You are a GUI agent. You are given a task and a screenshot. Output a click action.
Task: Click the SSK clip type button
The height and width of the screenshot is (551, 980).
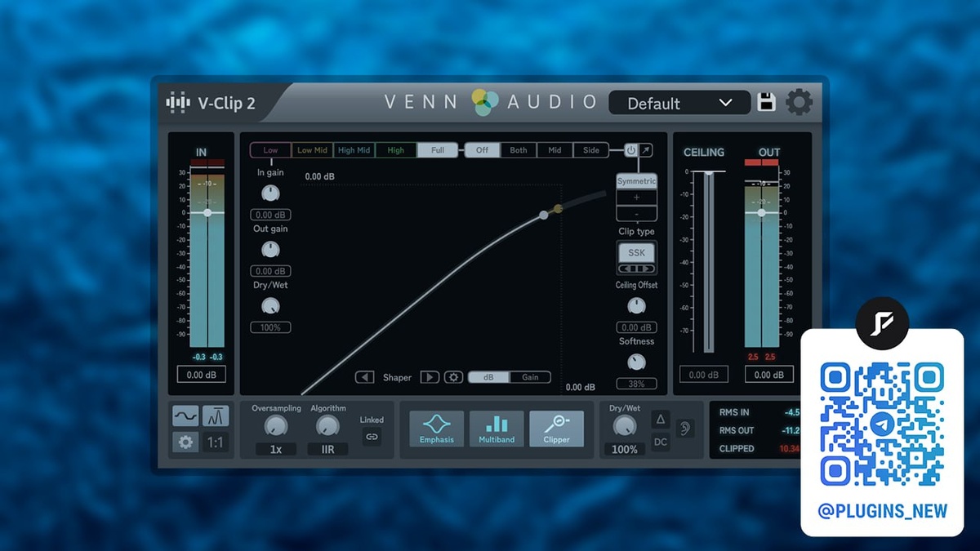(x=636, y=253)
